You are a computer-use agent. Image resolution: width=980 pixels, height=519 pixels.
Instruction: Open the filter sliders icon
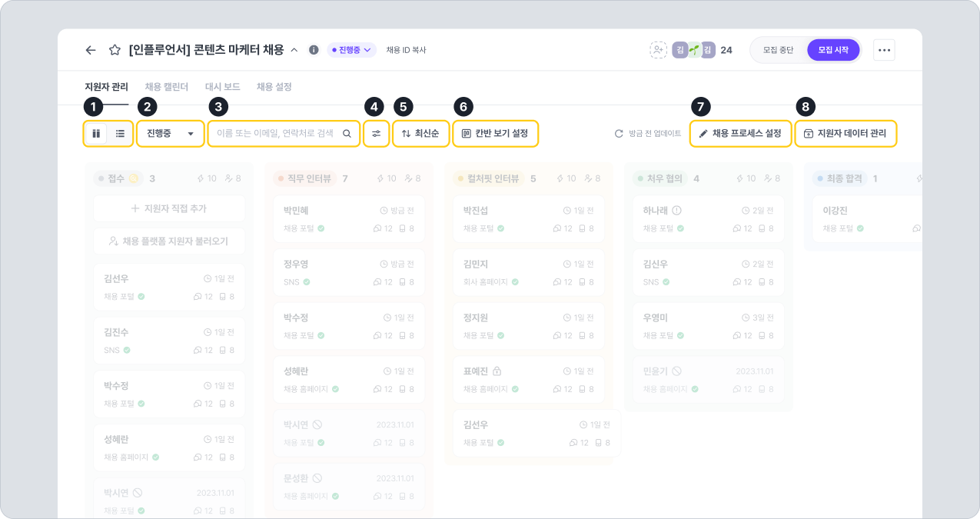pos(376,134)
